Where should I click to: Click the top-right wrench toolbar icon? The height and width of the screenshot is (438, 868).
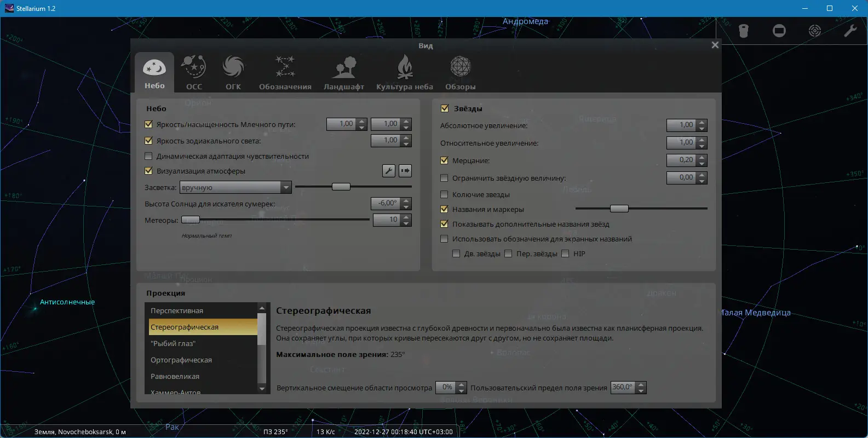pyautogui.click(x=850, y=31)
